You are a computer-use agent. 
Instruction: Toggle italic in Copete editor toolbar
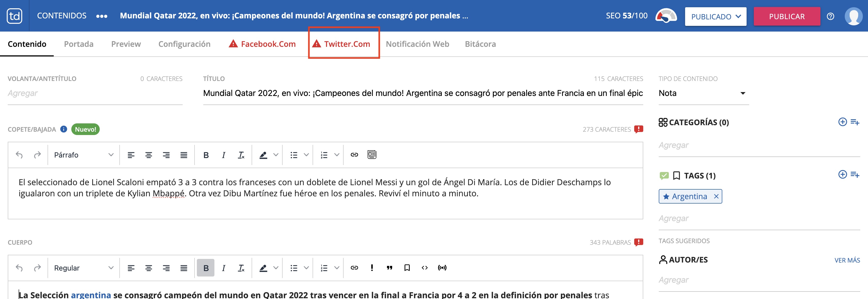tap(223, 155)
